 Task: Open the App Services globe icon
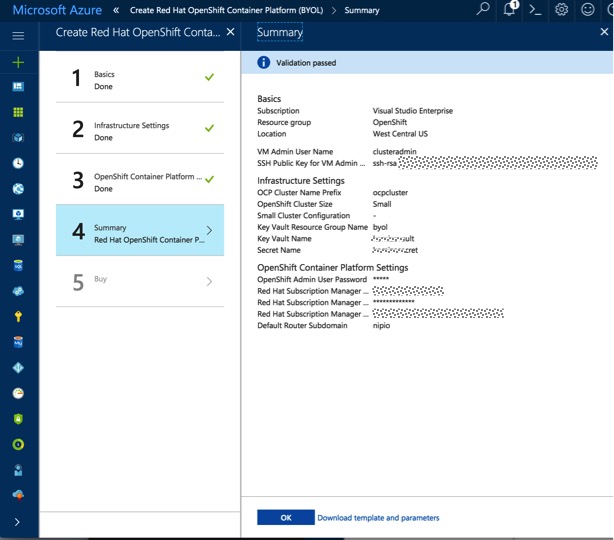[x=18, y=189]
